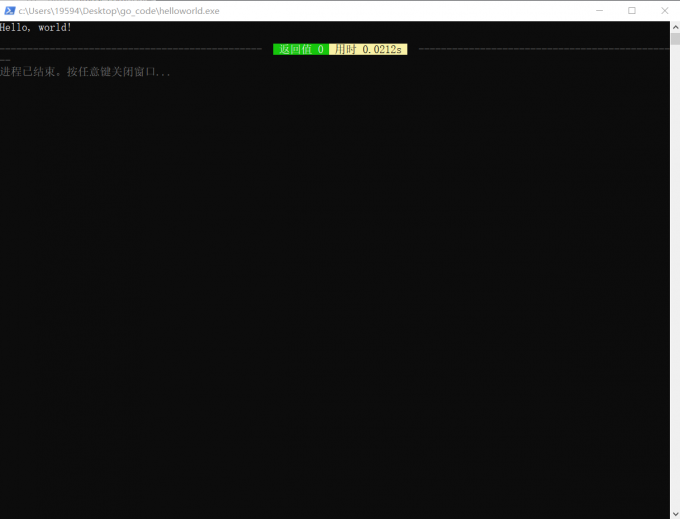
Task: Click the PowerShell icon in the title bar
Action: [x=10, y=11]
